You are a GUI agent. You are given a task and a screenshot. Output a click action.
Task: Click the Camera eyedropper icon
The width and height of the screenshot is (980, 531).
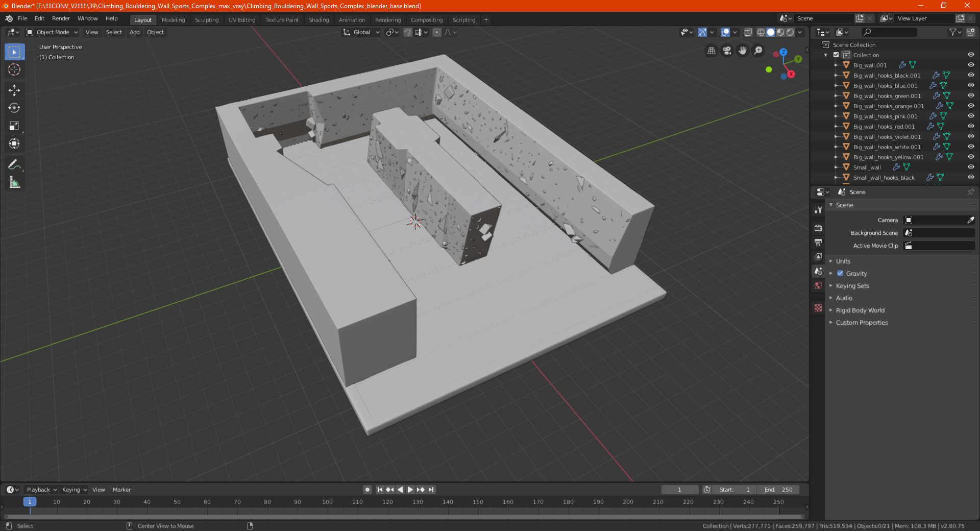[x=970, y=220]
